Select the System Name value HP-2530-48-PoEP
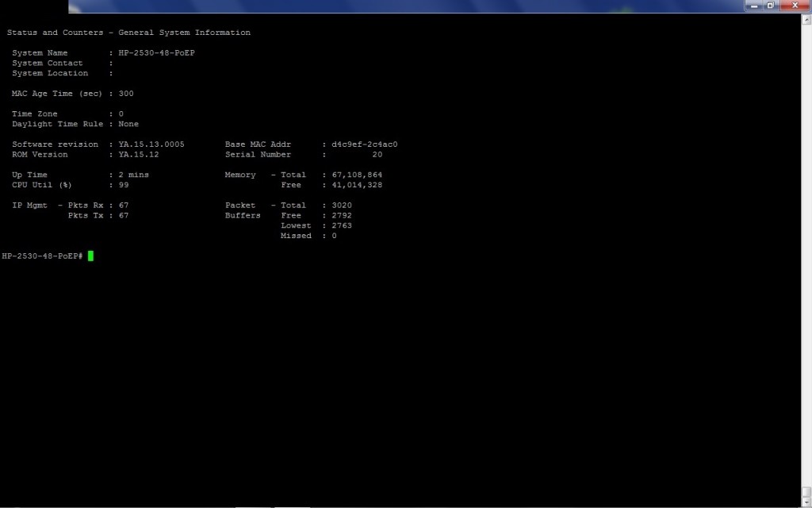The image size is (812, 508). click(x=156, y=53)
